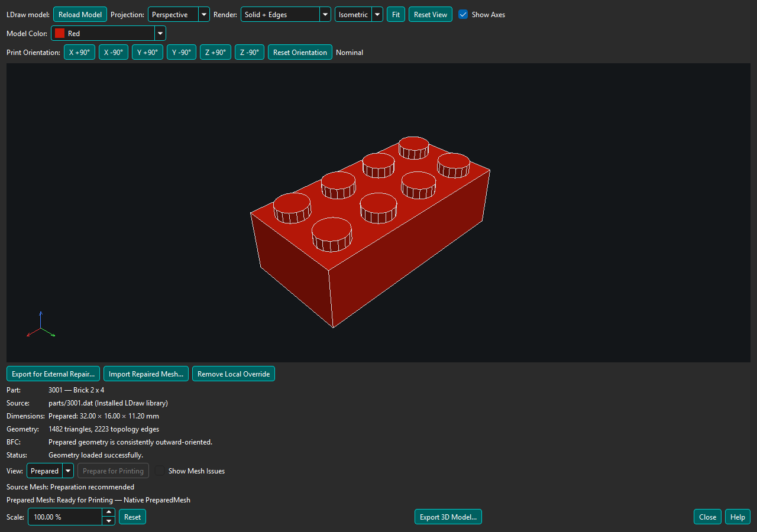Click Export 3D Model
The height and width of the screenshot is (532, 757).
point(448,517)
